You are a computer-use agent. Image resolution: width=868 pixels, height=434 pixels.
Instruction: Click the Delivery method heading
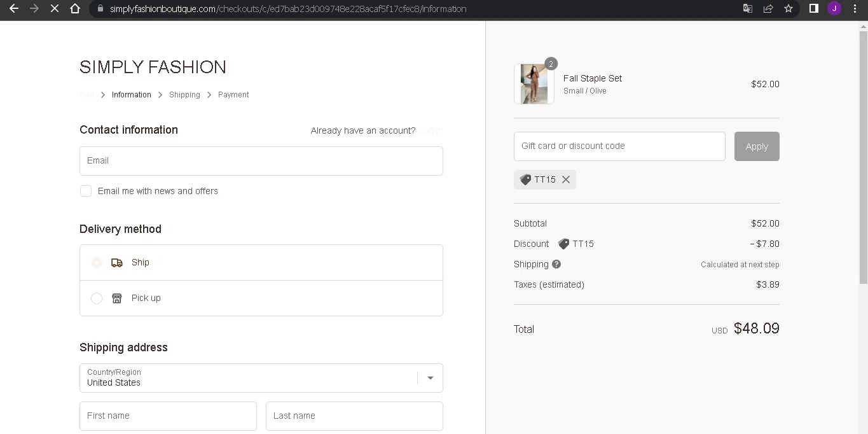click(x=120, y=229)
